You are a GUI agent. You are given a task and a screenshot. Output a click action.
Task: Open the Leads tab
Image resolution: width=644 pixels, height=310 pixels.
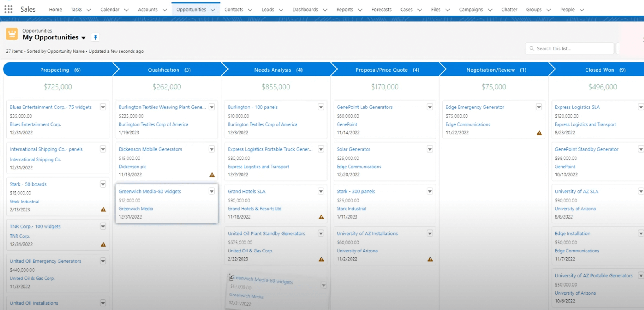[x=268, y=10]
